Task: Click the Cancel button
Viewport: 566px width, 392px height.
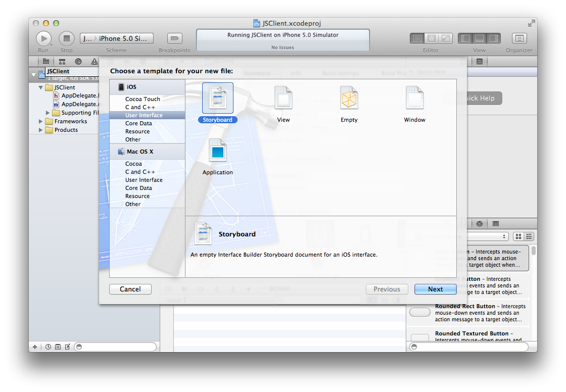Action: (x=130, y=289)
